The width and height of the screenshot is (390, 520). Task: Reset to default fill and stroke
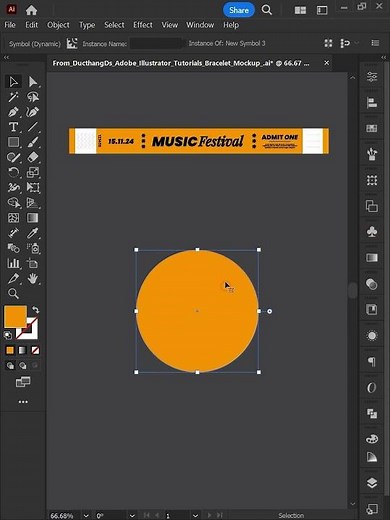coord(8,335)
